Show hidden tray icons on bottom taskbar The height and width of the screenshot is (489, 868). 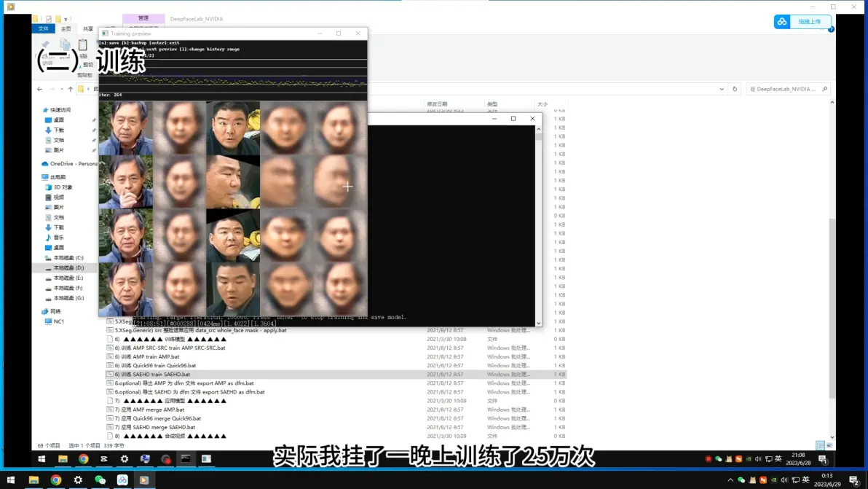click(730, 480)
